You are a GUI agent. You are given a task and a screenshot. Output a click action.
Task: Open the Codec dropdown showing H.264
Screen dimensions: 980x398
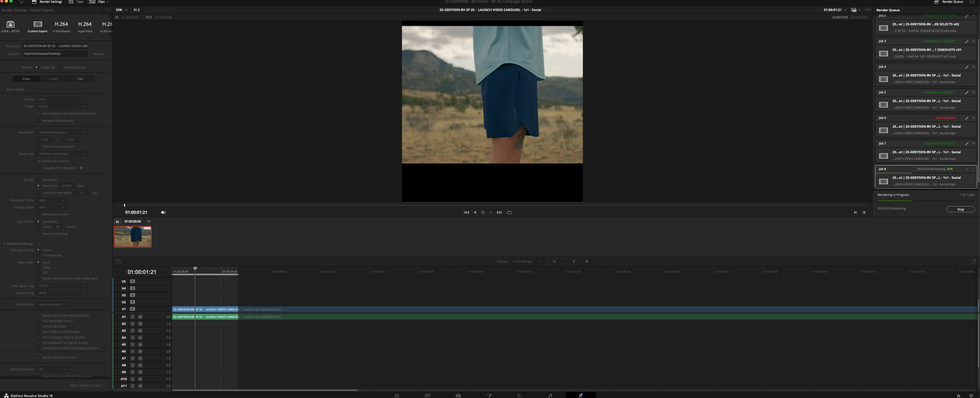point(62,107)
